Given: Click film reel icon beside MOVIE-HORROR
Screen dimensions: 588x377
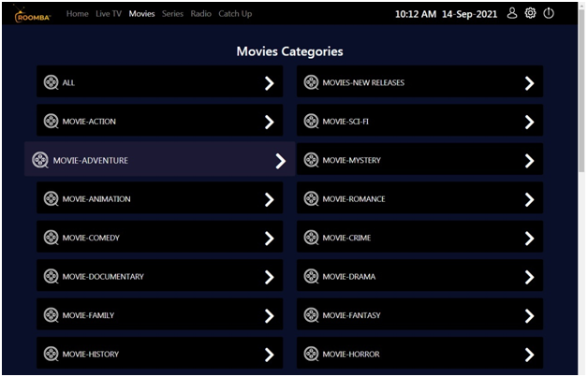Looking at the screenshot, I should click(311, 354).
